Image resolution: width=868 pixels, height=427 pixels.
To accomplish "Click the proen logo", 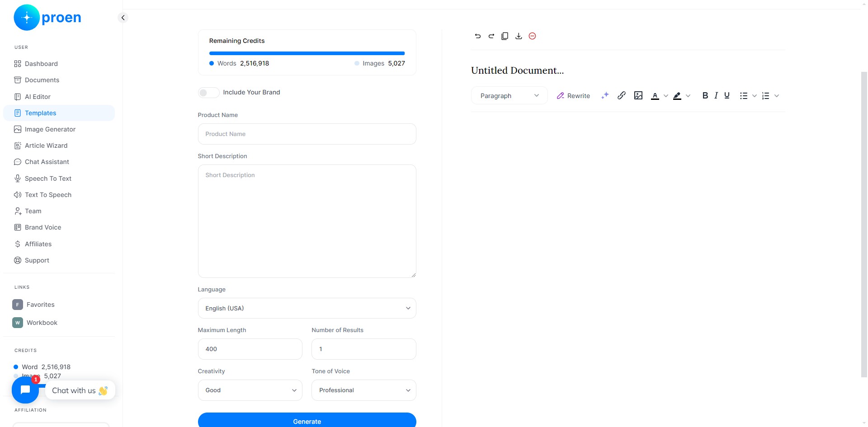I will (x=47, y=18).
